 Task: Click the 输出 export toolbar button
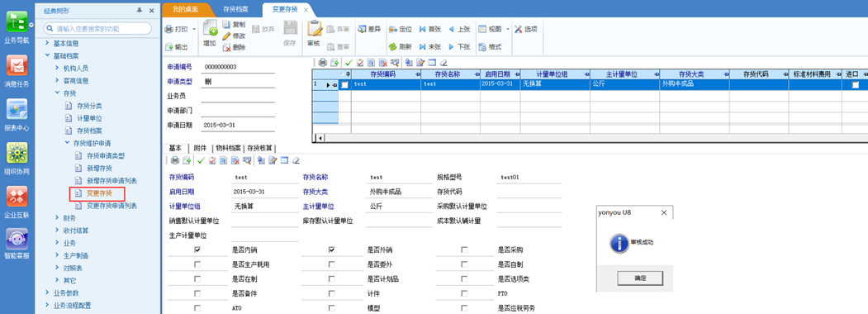(x=177, y=47)
